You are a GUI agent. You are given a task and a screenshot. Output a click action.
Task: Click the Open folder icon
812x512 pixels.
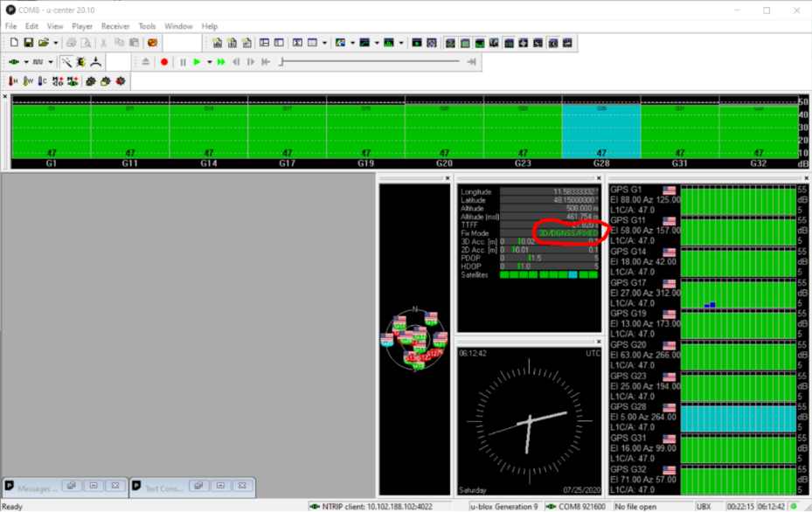pos(44,43)
